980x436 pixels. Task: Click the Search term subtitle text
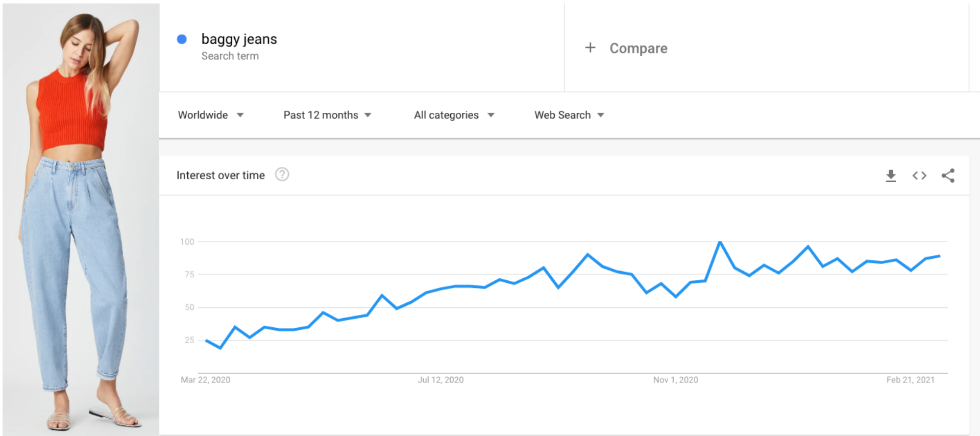pos(230,56)
